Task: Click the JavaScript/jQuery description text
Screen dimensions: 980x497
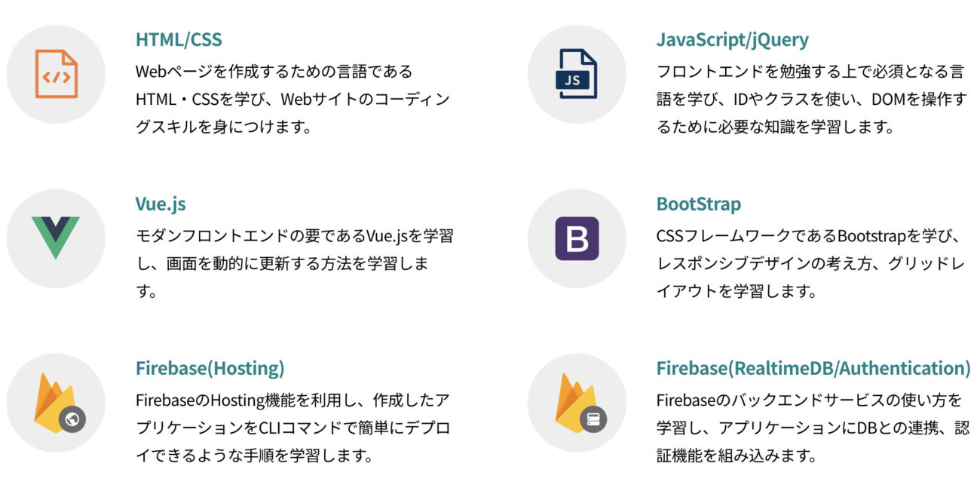Action: coord(811,99)
